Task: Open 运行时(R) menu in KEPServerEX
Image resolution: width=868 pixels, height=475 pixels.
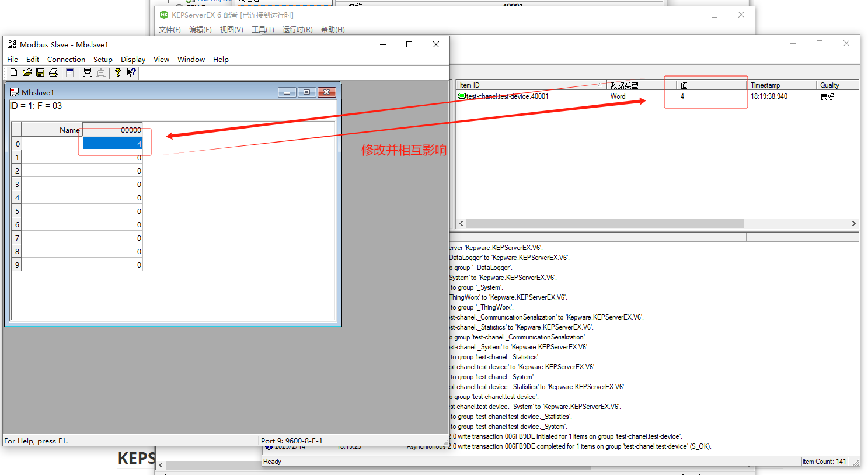Action: coord(298,30)
